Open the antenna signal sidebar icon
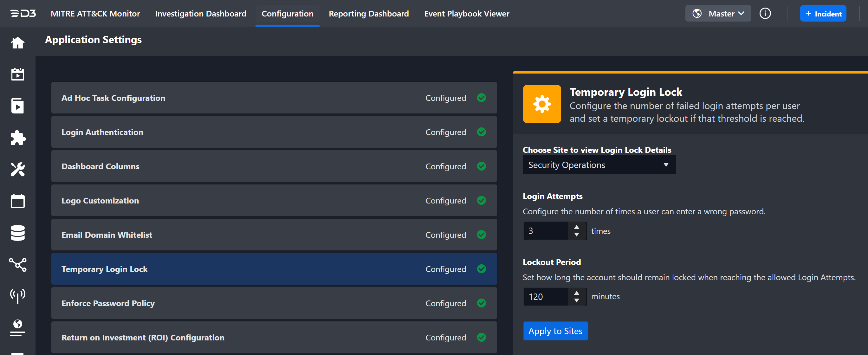Screen dimensions: 868x355 pyautogui.click(x=17, y=296)
